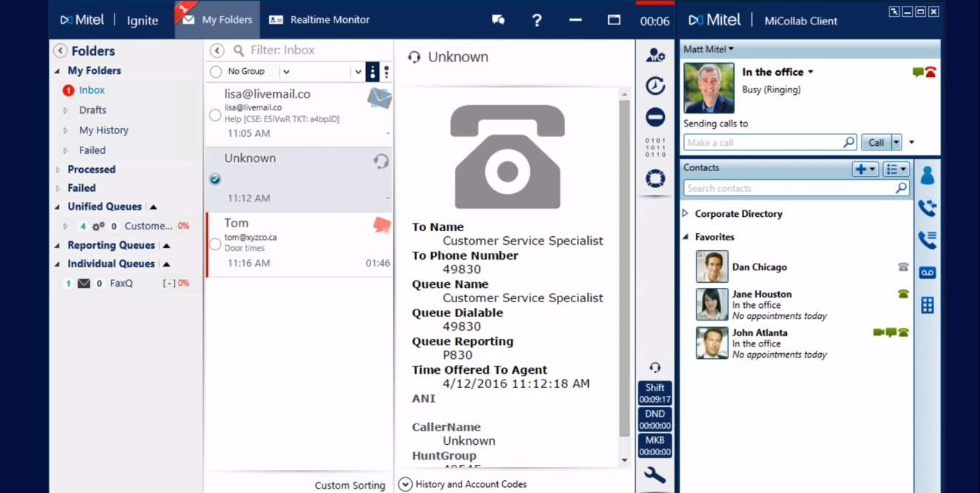Select Inbox folder
Screen dimensions: 980x493
[x=92, y=90]
